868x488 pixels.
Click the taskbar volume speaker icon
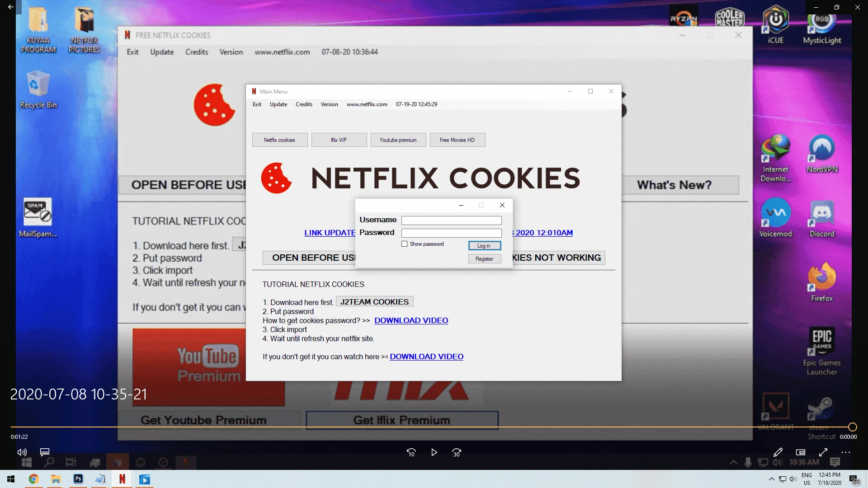(793, 479)
